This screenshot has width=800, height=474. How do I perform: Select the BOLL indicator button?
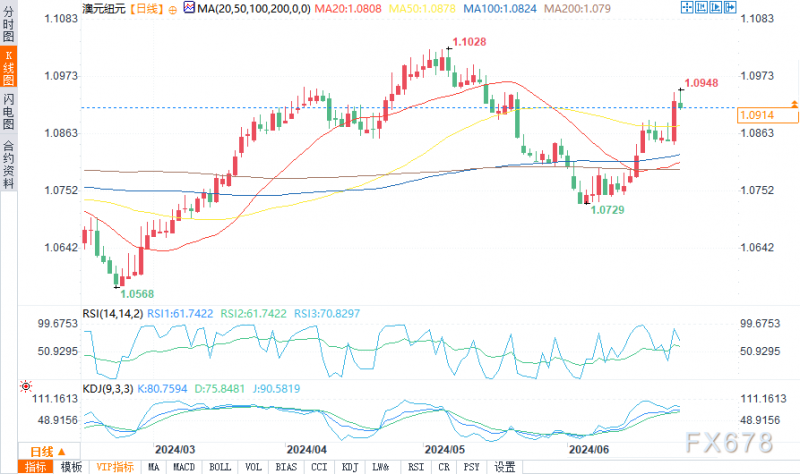220,467
